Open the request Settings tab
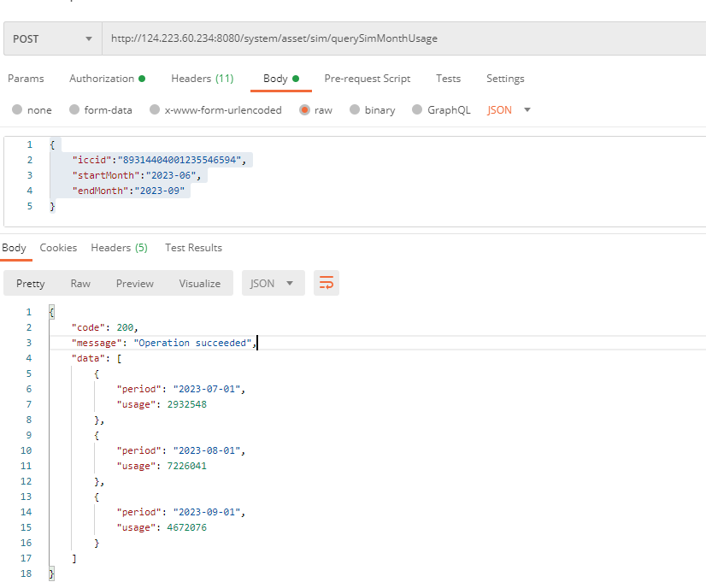706x588 pixels. (x=505, y=79)
